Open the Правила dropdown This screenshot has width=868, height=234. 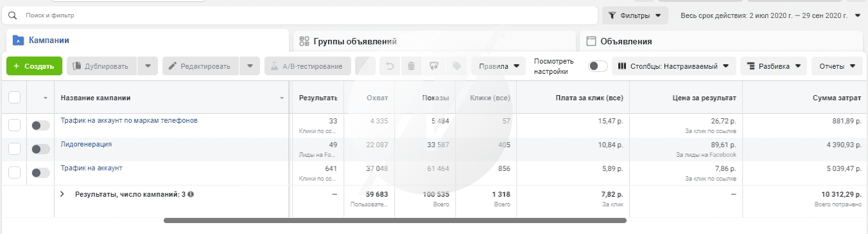point(498,66)
